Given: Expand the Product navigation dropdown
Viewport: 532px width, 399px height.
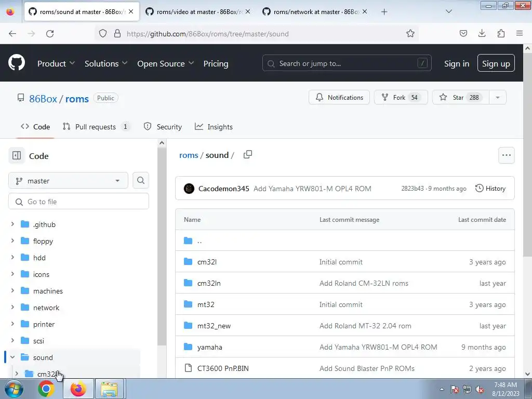Looking at the screenshot, I should click(56, 63).
